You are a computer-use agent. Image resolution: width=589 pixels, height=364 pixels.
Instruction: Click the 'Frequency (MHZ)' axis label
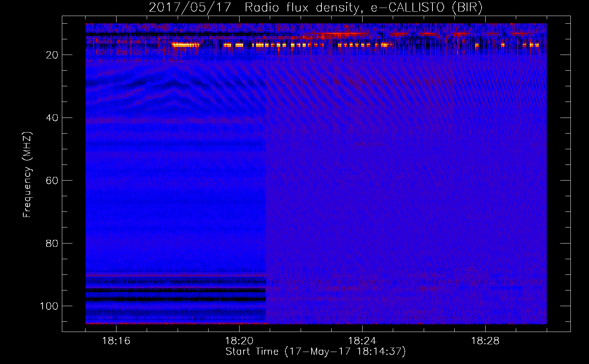click(x=27, y=175)
